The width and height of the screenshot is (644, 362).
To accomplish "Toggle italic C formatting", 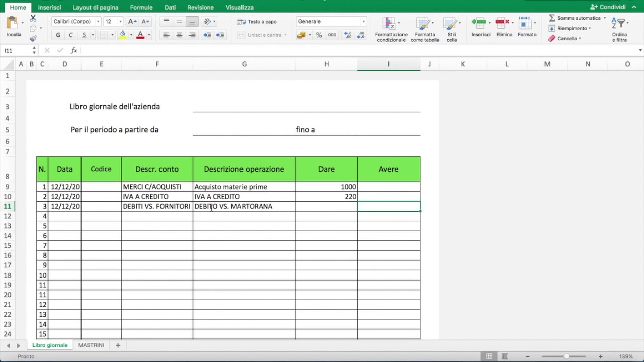I will (x=71, y=35).
